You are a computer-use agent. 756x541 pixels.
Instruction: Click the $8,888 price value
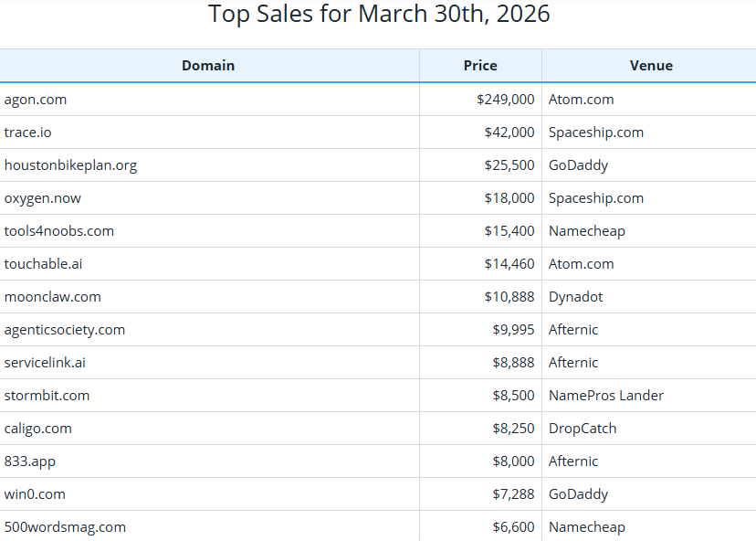[x=513, y=363]
